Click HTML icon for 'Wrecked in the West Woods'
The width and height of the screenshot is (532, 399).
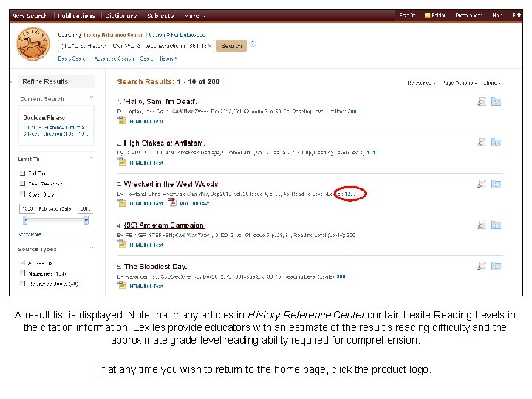tap(122, 203)
